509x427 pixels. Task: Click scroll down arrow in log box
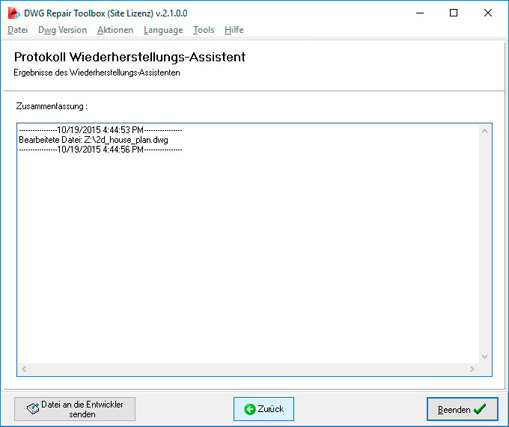click(x=485, y=357)
